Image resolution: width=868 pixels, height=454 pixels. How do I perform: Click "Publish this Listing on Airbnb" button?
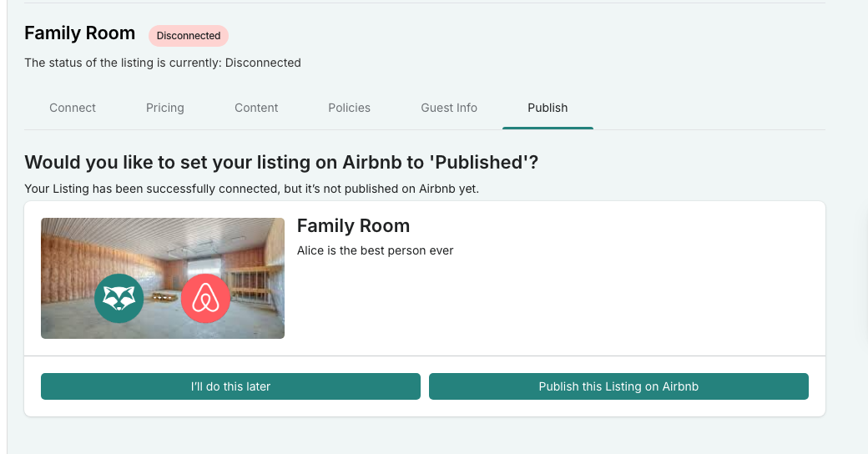[x=618, y=386]
